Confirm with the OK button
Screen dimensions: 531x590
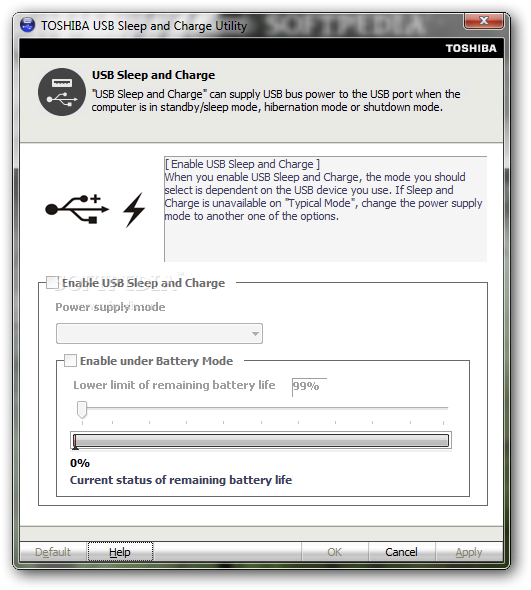[x=335, y=552]
